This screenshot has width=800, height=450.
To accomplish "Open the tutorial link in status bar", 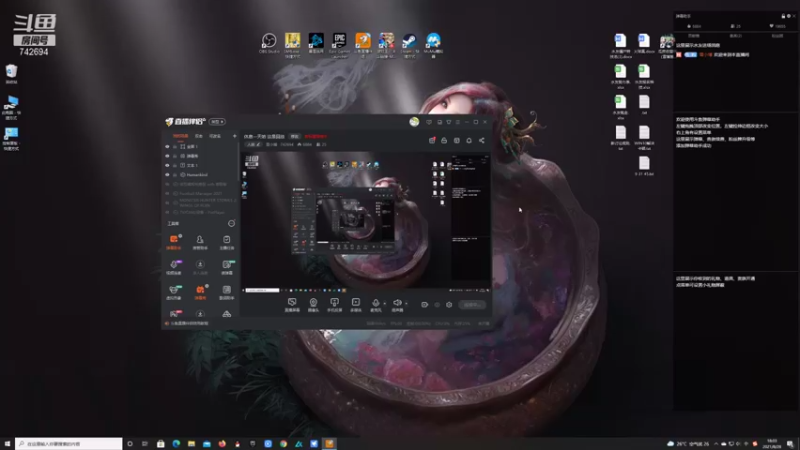I will [x=189, y=323].
